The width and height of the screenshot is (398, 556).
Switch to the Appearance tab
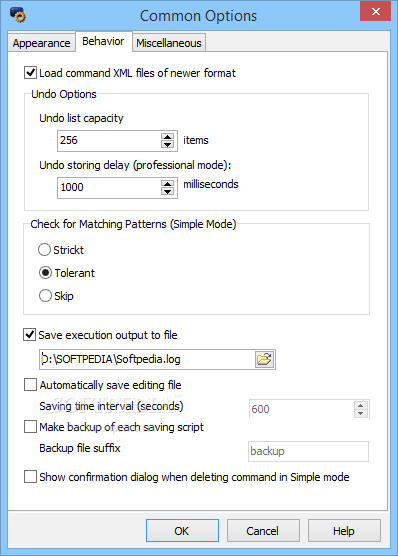click(x=42, y=43)
